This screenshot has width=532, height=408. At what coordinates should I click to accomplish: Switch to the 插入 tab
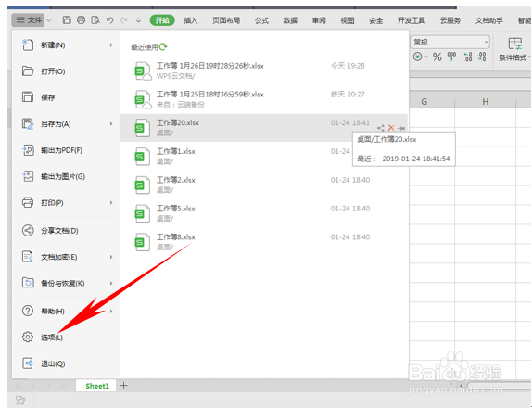[x=190, y=20]
